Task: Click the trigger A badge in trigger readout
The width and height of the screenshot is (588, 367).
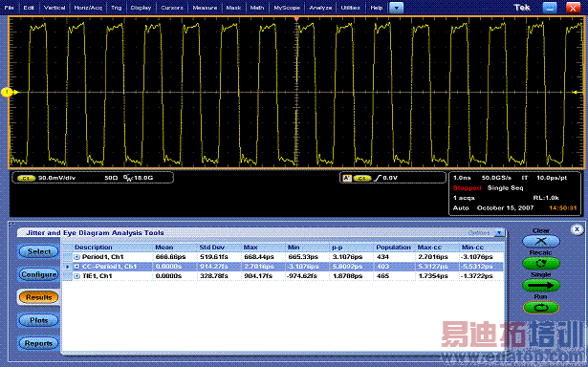Action: pyautogui.click(x=347, y=178)
